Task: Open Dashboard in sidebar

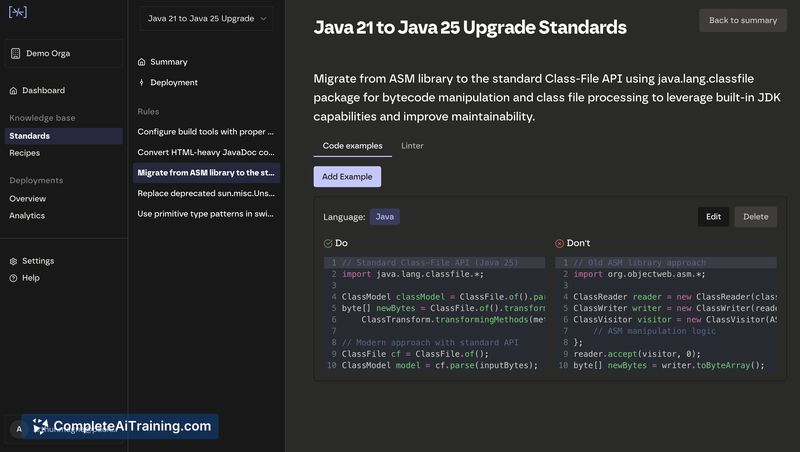Action: point(63,90)
